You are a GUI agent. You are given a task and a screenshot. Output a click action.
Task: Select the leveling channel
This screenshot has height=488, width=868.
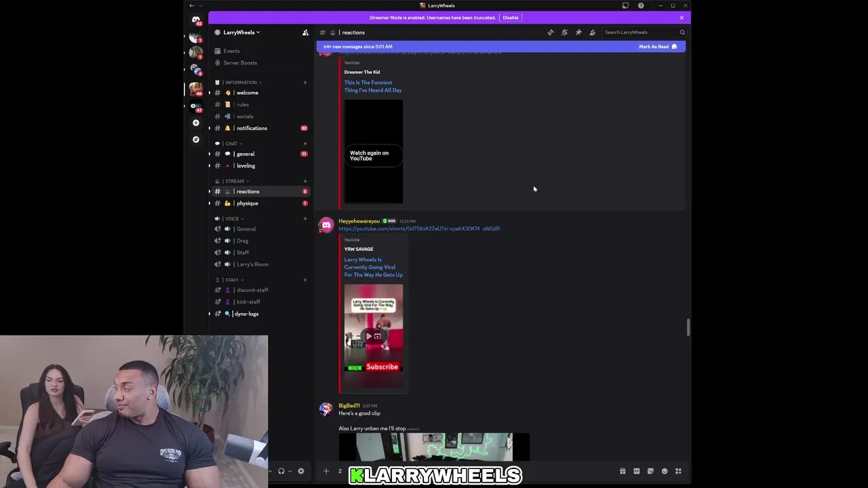260,166
